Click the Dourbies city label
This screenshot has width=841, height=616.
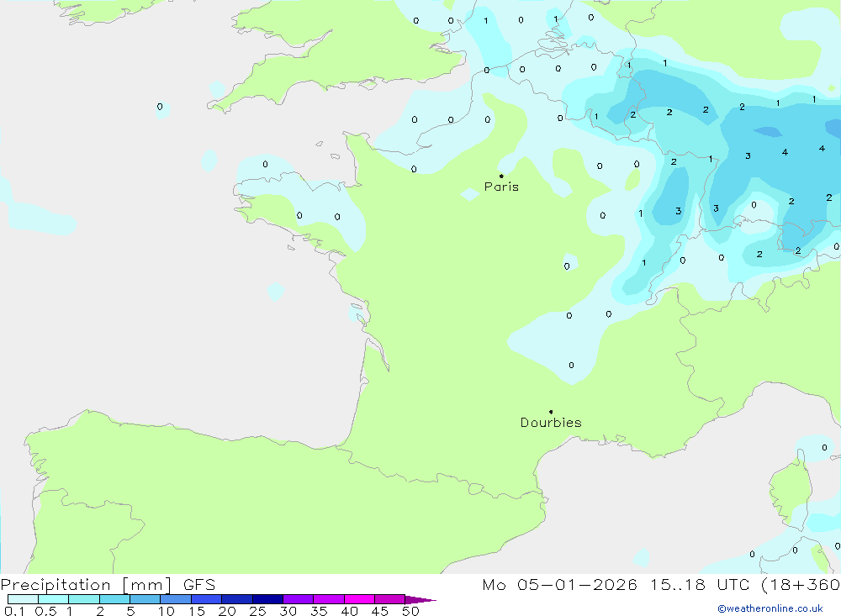[551, 423]
